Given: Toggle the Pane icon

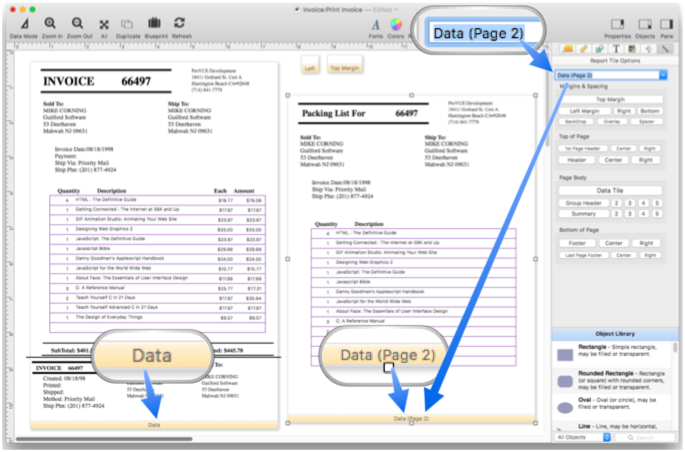Looking at the screenshot, I should tap(666, 24).
